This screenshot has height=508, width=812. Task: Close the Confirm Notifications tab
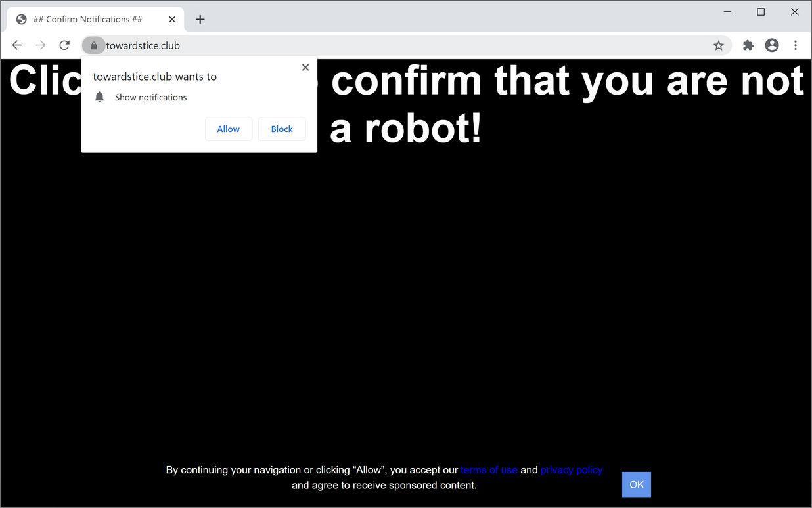[171, 19]
